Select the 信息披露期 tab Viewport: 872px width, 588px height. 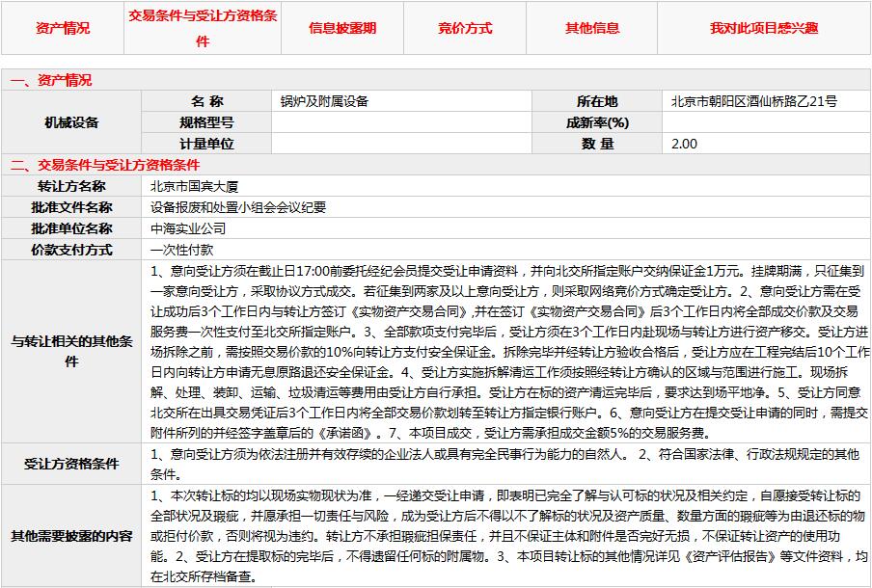pos(342,28)
